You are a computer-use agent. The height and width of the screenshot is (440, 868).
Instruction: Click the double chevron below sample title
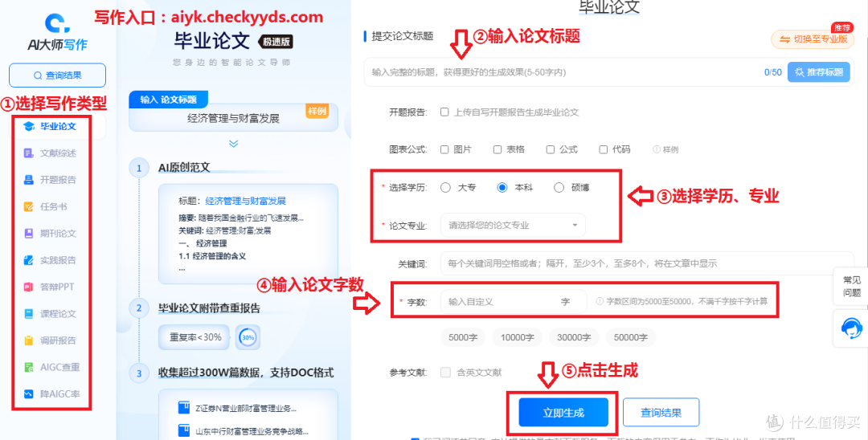234,144
